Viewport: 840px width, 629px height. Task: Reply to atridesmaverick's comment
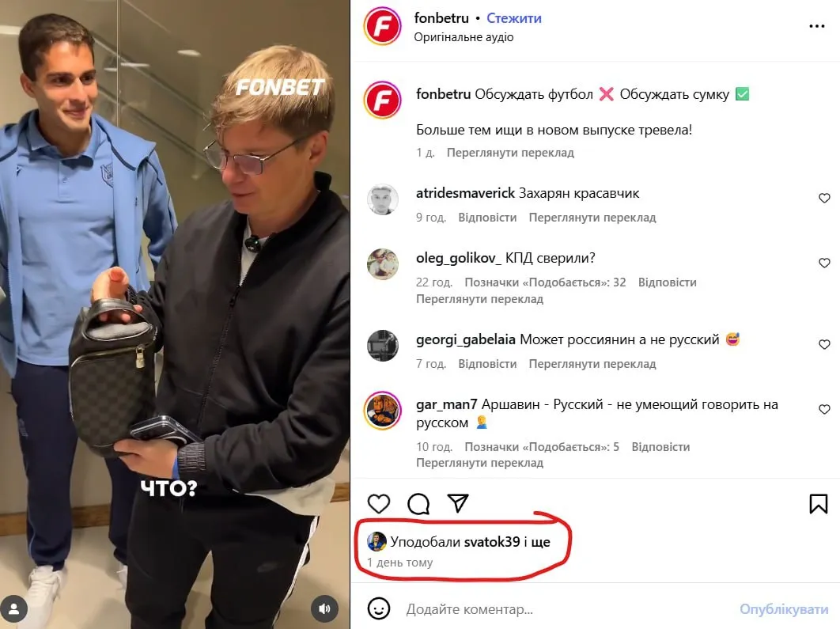click(487, 218)
